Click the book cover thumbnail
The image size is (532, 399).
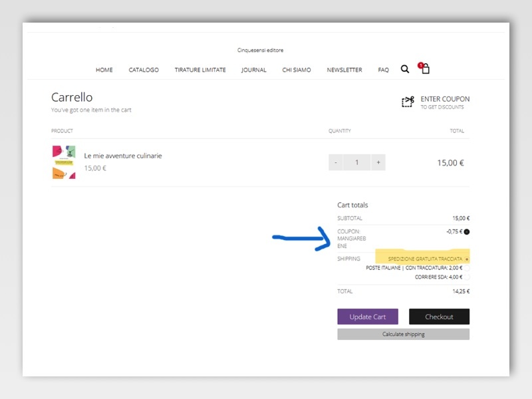coord(64,162)
